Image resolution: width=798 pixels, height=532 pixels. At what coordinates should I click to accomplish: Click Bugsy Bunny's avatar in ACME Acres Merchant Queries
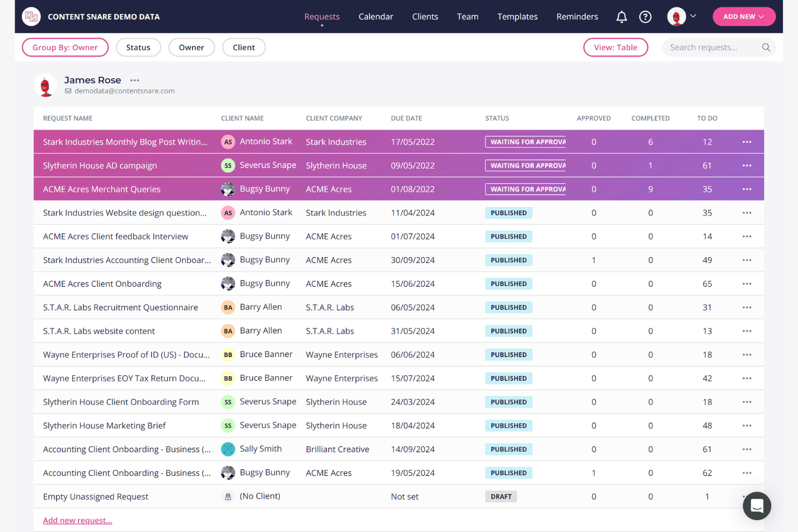[228, 189]
